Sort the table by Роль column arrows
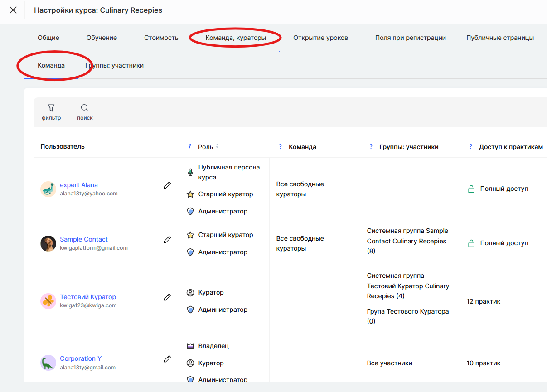This screenshot has height=392, width=547. [217, 146]
